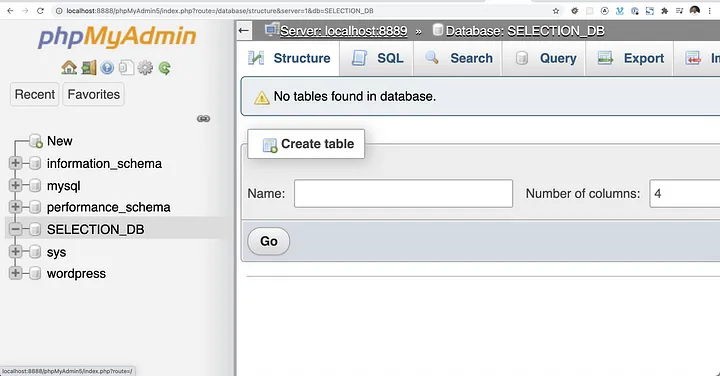Open the browser extensions puzzle icon

[x=664, y=11]
